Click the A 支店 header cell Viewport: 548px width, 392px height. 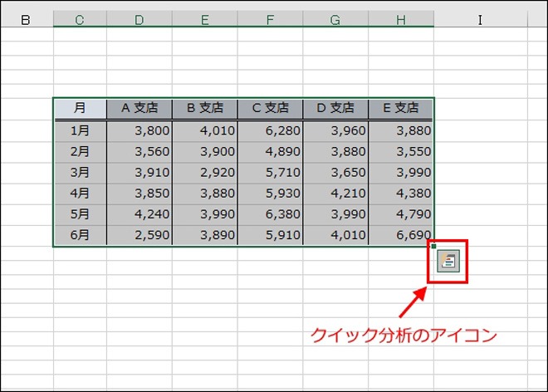pyautogui.click(x=139, y=108)
